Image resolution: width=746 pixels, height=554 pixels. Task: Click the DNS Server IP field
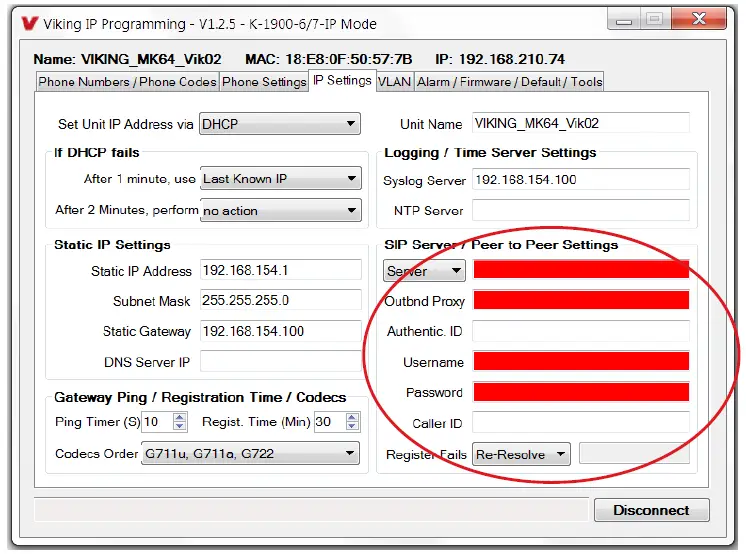coord(281,361)
